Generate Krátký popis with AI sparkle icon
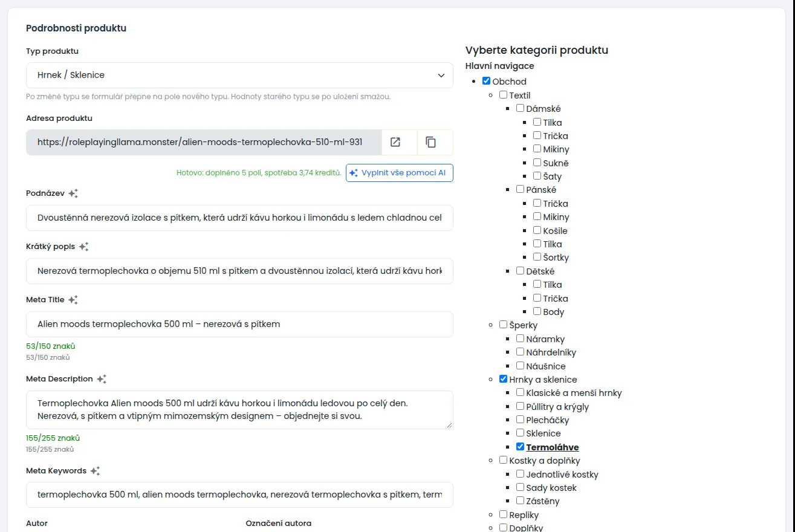Screen dimensions: 795x532 click(x=83, y=247)
